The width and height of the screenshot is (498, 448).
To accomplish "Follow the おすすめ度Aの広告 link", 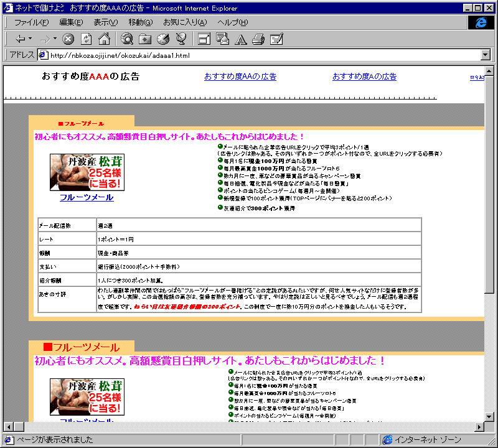I will point(364,77).
